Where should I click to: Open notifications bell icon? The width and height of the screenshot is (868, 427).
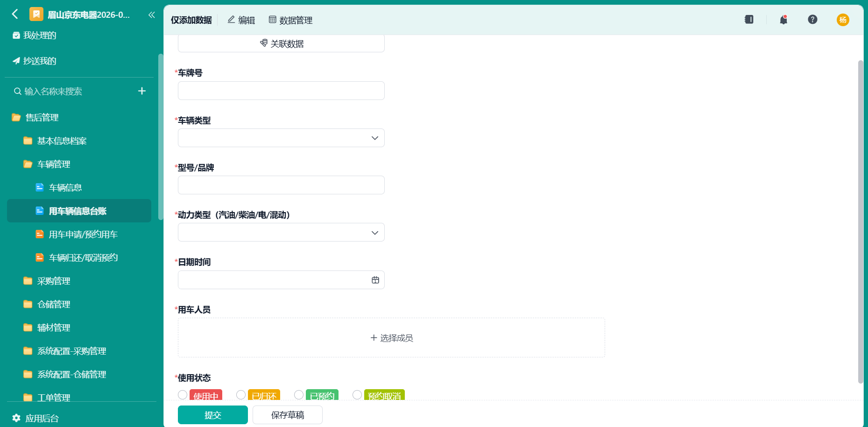click(x=783, y=20)
